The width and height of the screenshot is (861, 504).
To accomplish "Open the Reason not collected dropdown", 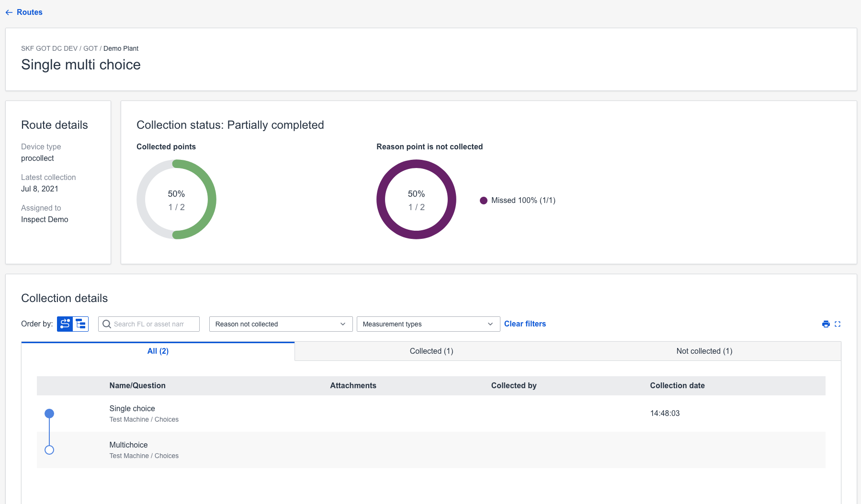I will point(281,324).
